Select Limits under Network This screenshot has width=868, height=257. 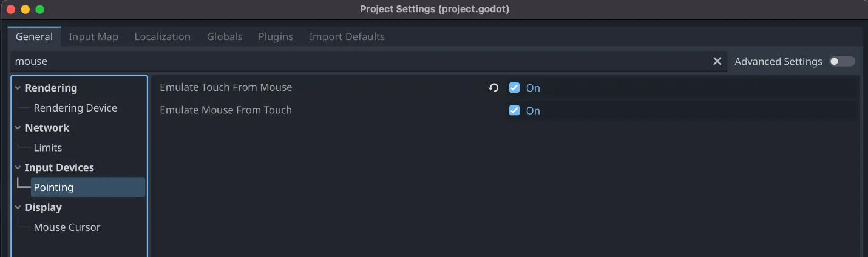point(48,148)
